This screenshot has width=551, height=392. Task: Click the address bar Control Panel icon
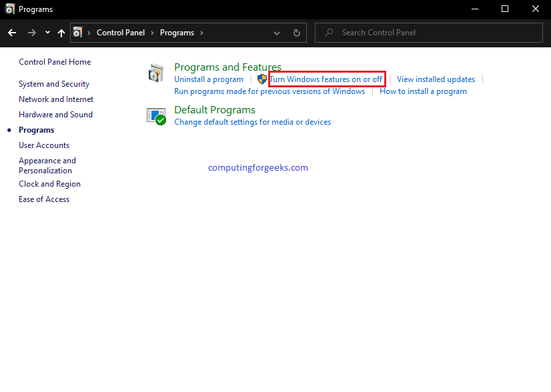click(77, 33)
